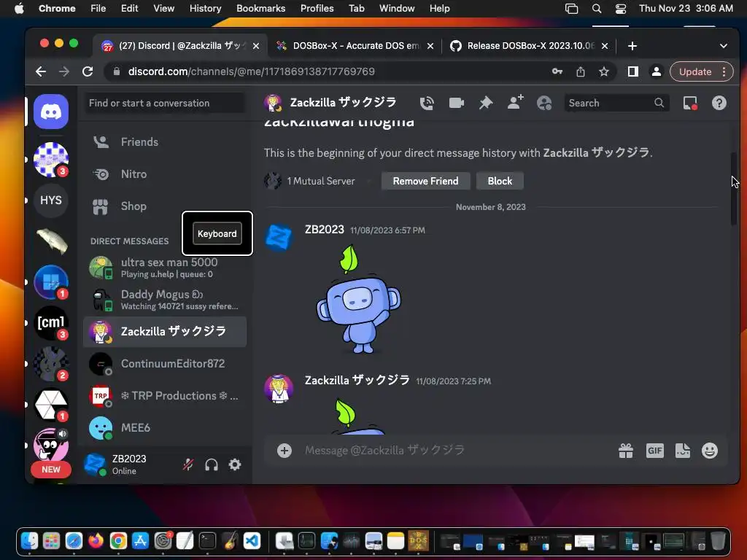747x560 pixels.
Task: Go back in Chrome
Action: pos(41,72)
